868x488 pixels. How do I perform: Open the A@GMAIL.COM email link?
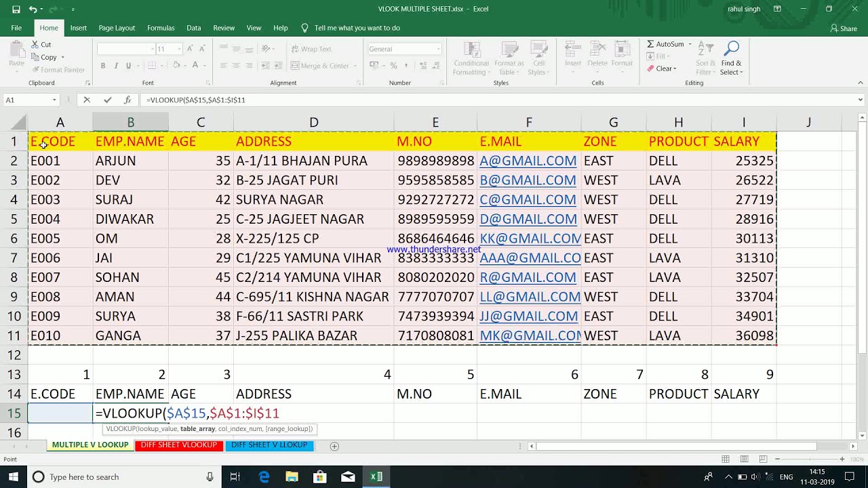528,161
